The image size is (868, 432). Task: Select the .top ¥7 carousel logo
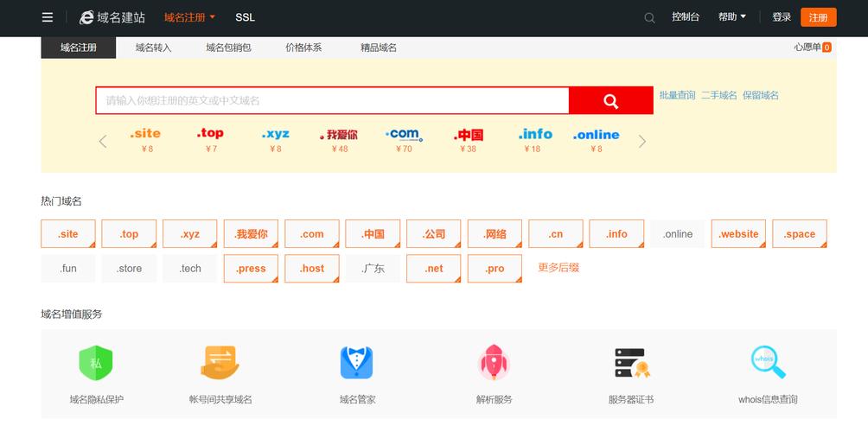pyautogui.click(x=210, y=133)
